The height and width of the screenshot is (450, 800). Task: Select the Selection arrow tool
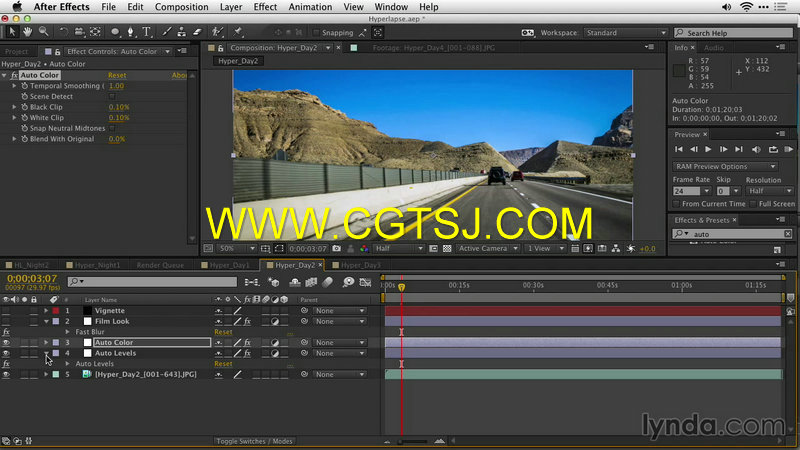12,32
